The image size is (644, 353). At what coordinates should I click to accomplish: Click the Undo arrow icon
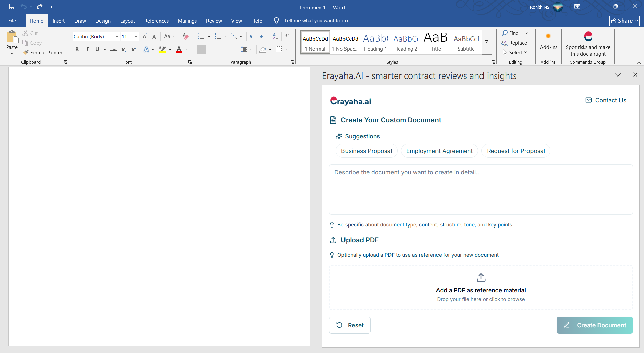click(24, 7)
